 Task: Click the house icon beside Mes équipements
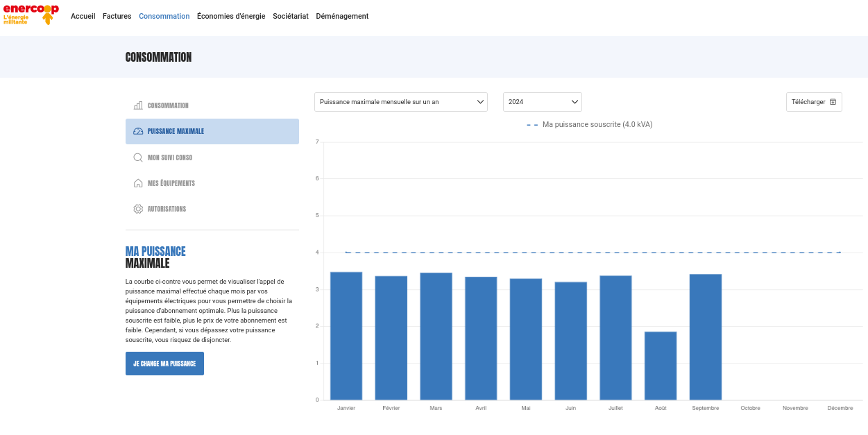point(138,183)
